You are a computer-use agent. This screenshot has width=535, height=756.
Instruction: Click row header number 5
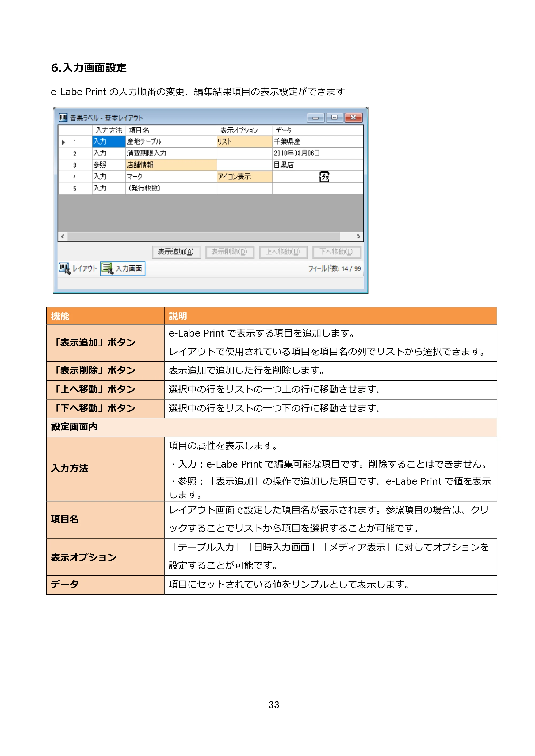click(75, 189)
